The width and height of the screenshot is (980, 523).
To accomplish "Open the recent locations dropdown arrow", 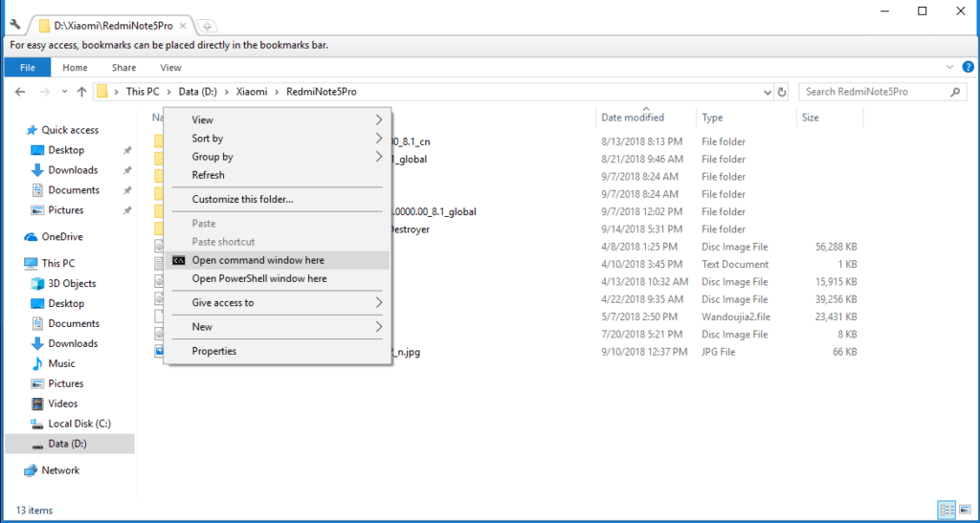I will 64,92.
